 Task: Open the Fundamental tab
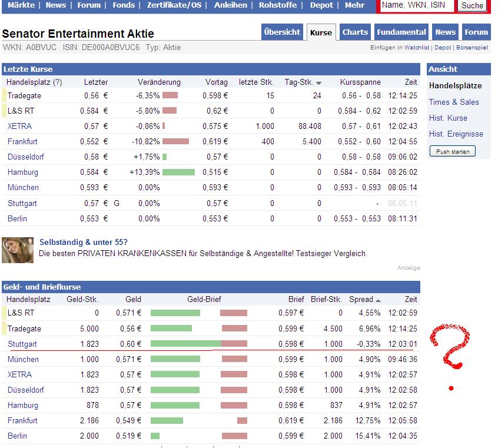401,32
